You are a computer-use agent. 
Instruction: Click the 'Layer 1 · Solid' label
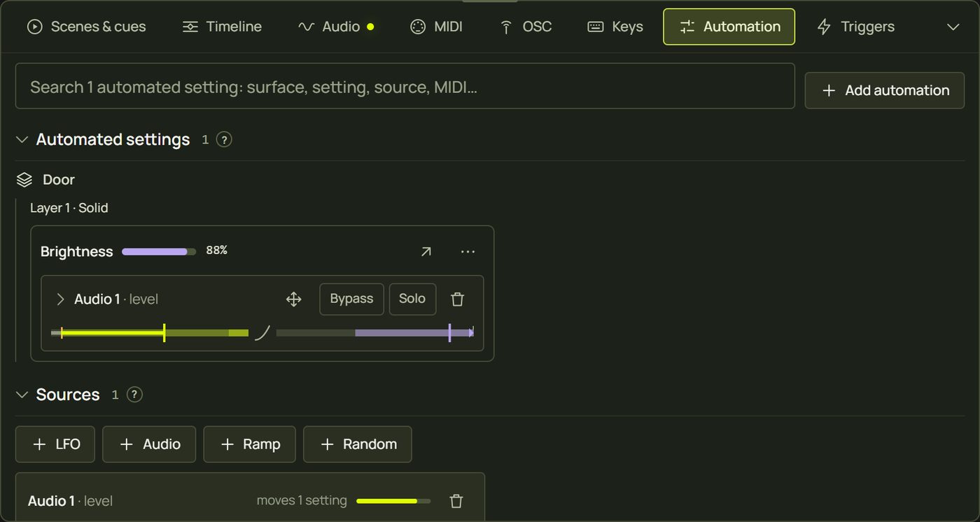[69, 208]
